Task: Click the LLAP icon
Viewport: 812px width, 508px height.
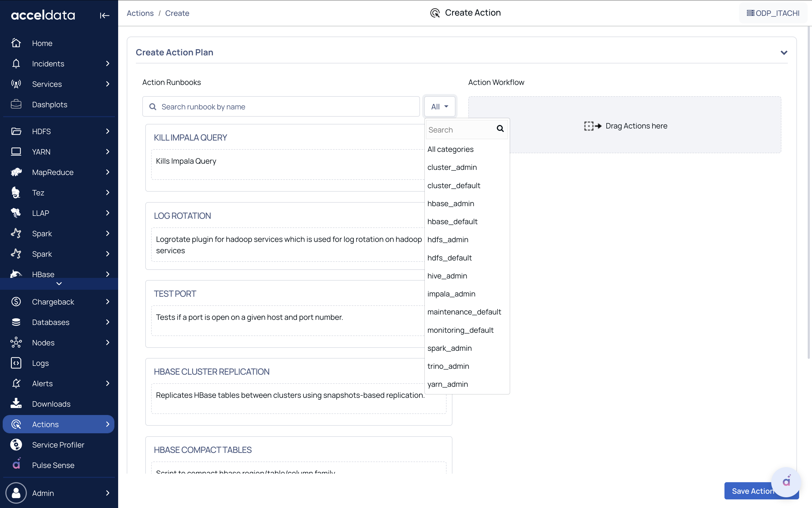Action: (x=16, y=213)
